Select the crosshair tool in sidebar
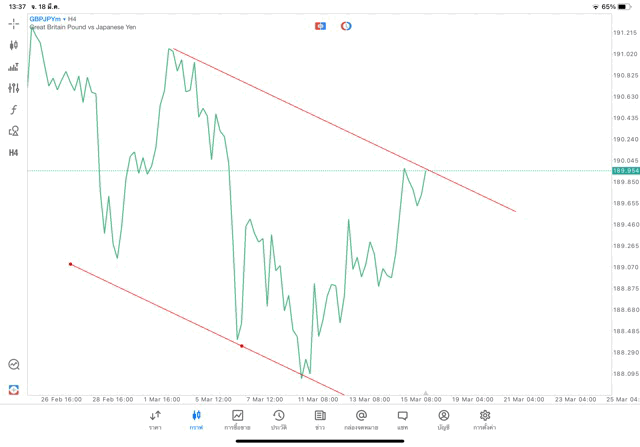 click(14, 23)
